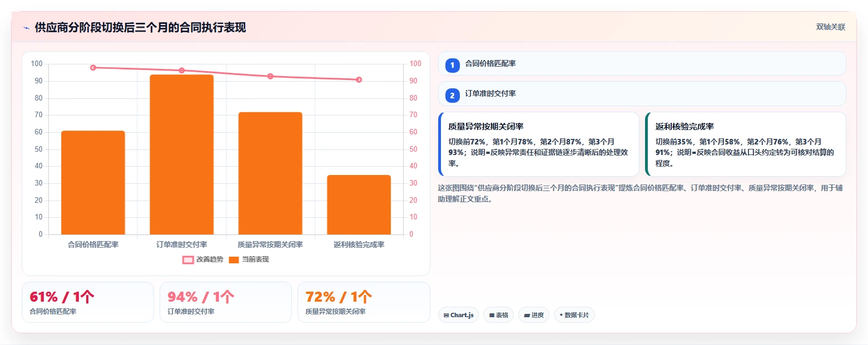Viewport: 868px width, 345px height.
Task: Select numbered item 1 合同价格匹配率
Action: tap(642, 63)
